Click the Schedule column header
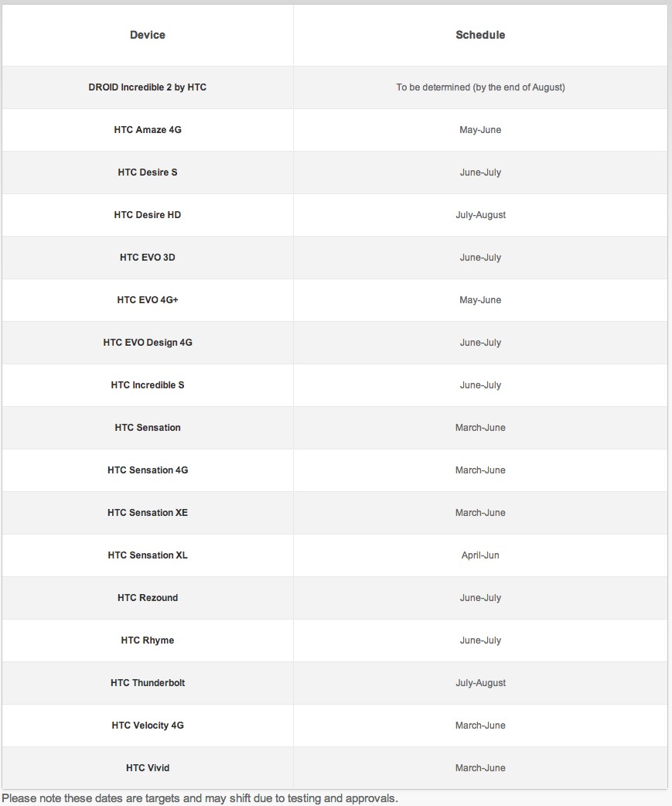672x806 pixels. pos(480,35)
